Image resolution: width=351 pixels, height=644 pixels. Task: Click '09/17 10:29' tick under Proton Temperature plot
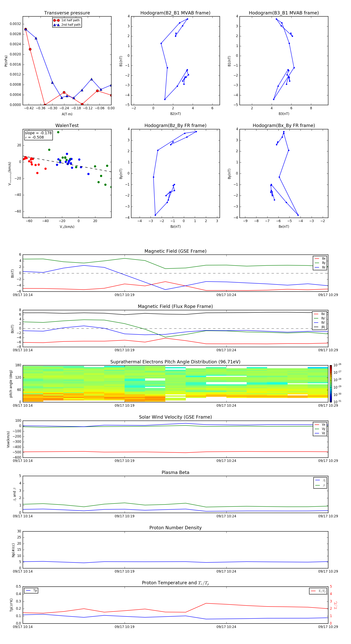pos(328,627)
